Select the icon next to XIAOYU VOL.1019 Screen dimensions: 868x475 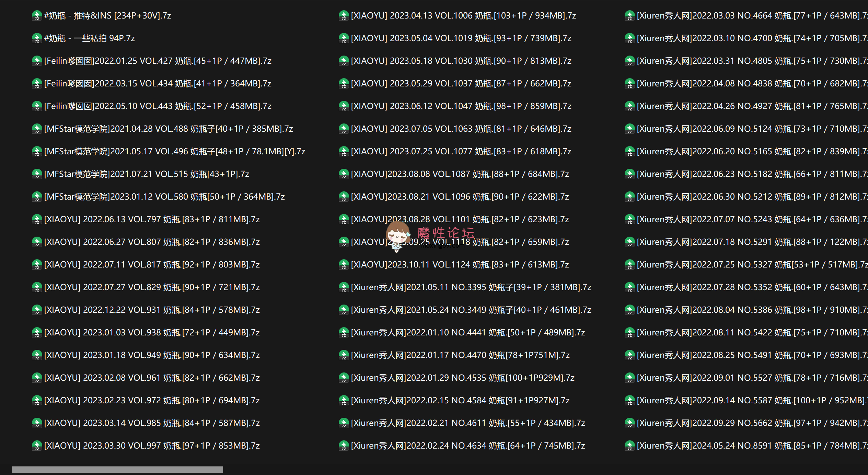(344, 38)
